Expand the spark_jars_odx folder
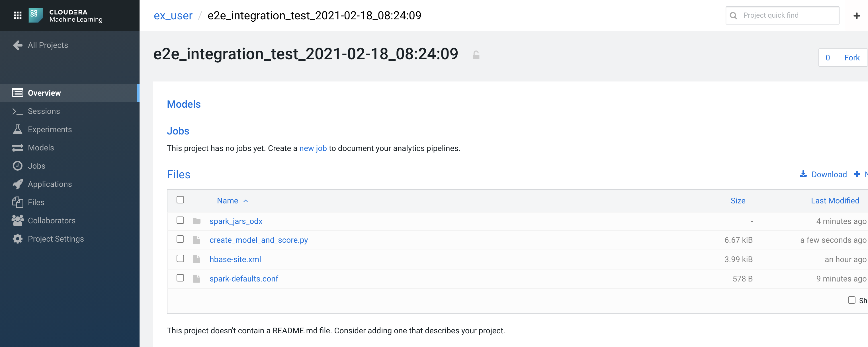Viewport: 868px width, 347px height. [236, 221]
